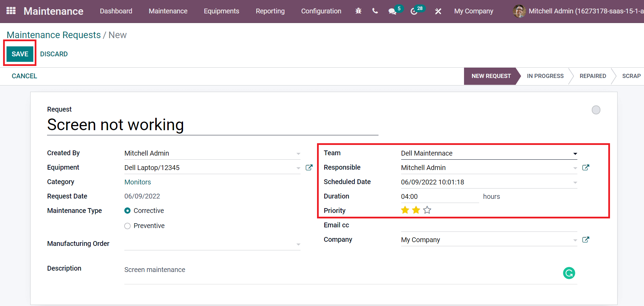Set stage to Repaired
The width and height of the screenshot is (644, 306).
pyautogui.click(x=593, y=76)
